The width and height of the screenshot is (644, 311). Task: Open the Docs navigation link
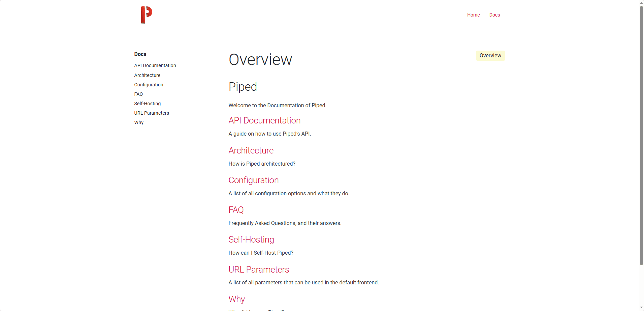tap(494, 15)
